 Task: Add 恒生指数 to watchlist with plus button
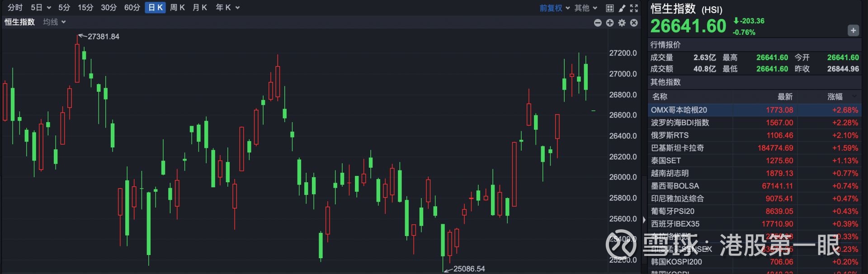853,30
